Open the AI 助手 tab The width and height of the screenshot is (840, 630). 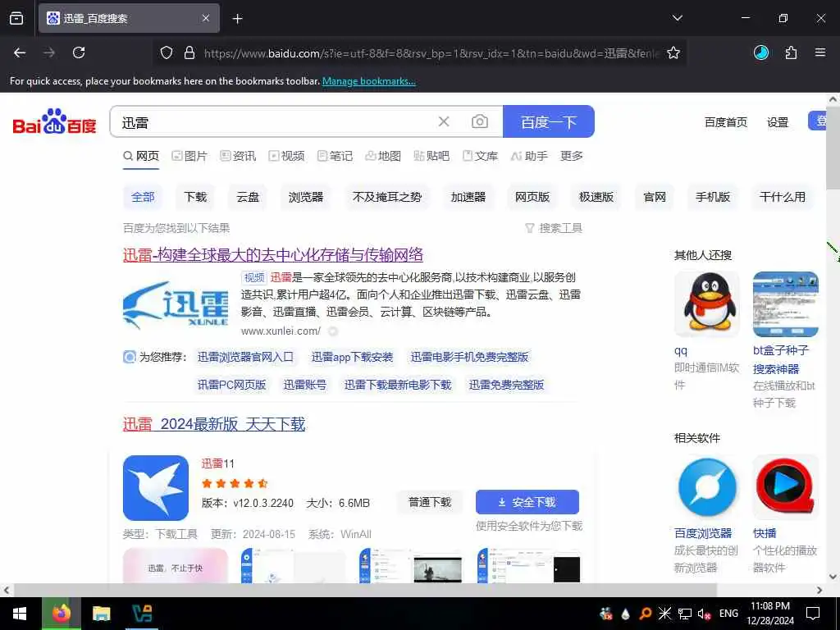click(x=529, y=156)
